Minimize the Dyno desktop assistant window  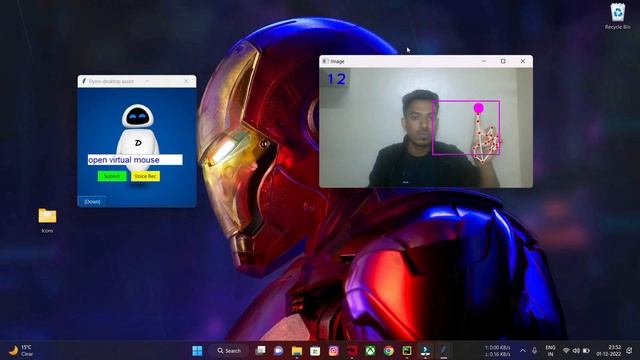pos(147,81)
